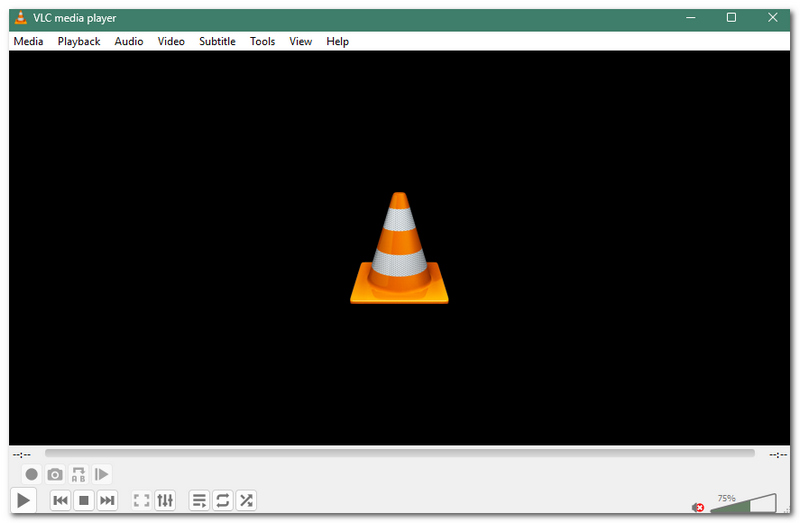Viewport: 800px width, 523px height.
Task: Toggle fullscreen video mode
Action: (x=141, y=500)
